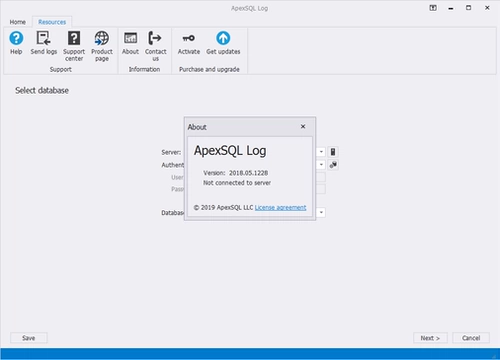Visit the Product page
This screenshot has width=500, height=360.
(102, 46)
